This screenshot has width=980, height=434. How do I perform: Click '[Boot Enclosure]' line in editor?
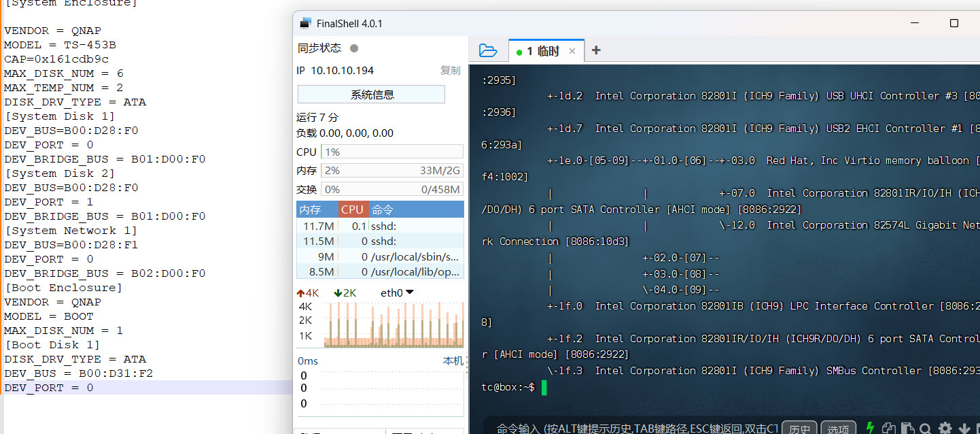click(x=64, y=288)
